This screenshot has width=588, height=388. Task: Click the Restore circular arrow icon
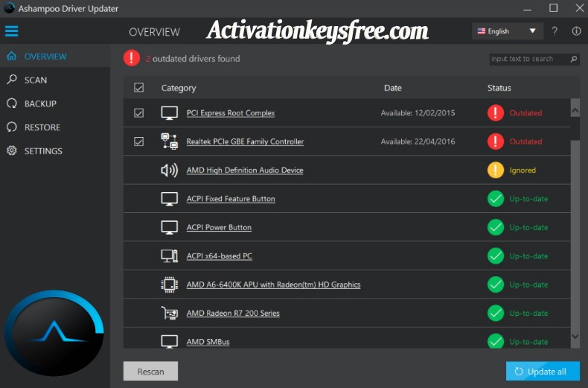[12, 127]
